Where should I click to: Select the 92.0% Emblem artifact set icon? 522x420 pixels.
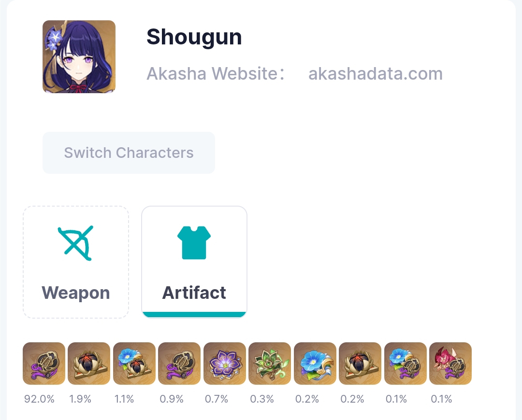(44, 364)
